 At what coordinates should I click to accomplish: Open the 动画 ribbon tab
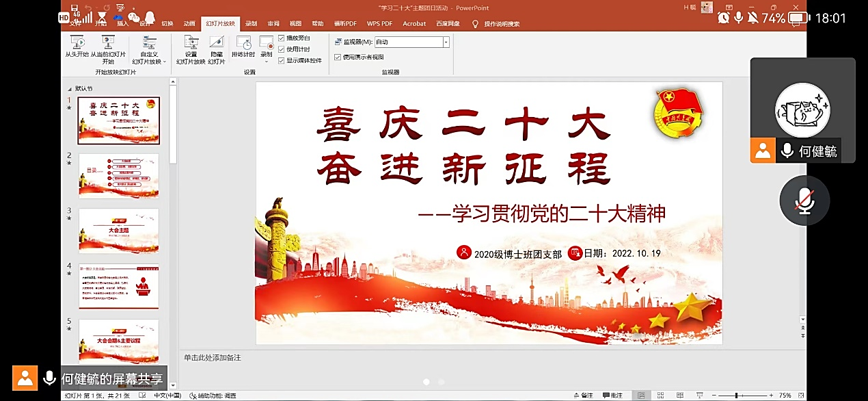(189, 23)
